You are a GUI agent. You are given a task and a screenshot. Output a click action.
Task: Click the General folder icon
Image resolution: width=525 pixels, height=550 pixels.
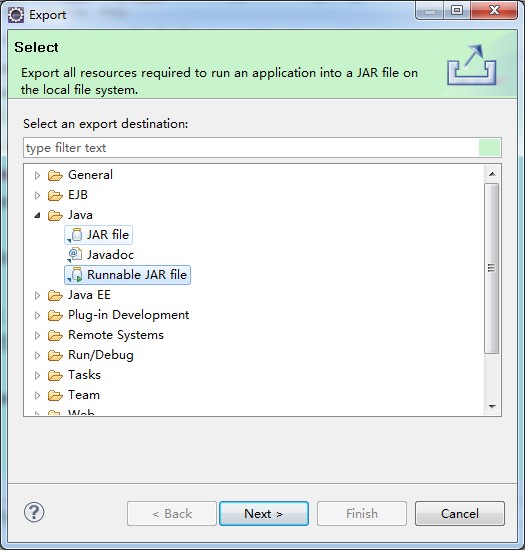(x=55, y=175)
